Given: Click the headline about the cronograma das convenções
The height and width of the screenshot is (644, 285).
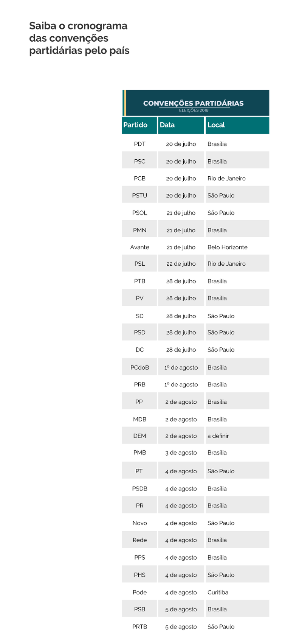Looking at the screenshot, I should 79,38.
